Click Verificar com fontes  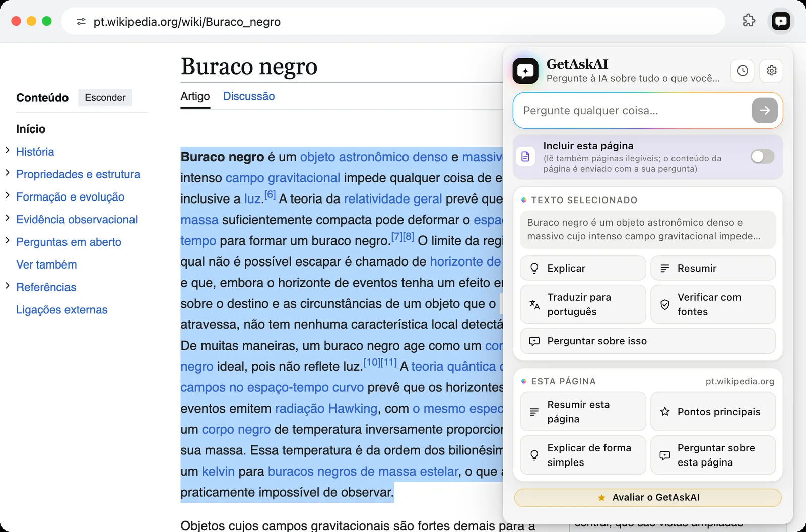[x=713, y=304]
